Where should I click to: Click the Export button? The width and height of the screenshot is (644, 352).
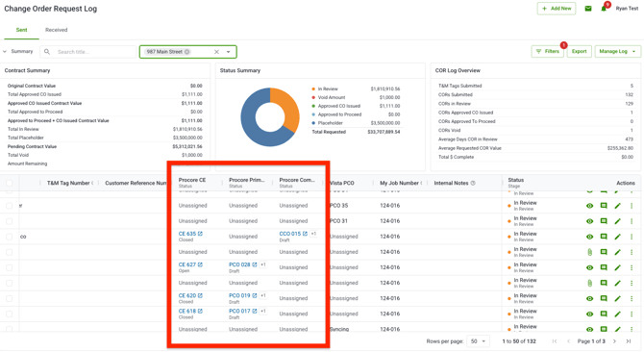click(579, 51)
